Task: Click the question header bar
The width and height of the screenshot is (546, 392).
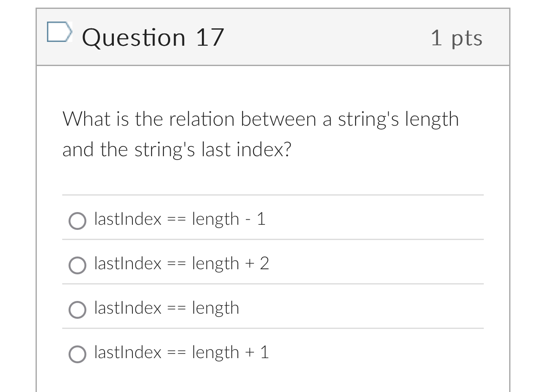Action: [273, 37]
